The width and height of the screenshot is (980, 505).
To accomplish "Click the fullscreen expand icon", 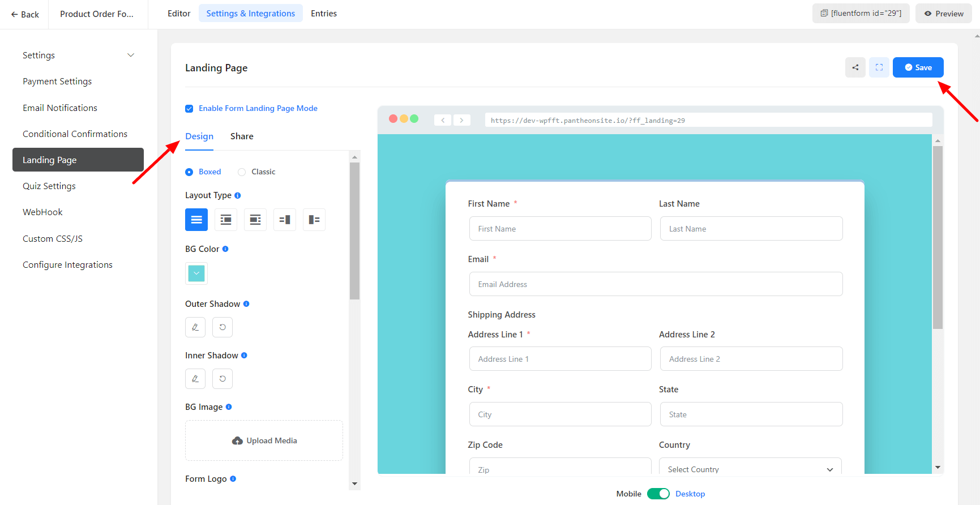I will tap(879, 67).
